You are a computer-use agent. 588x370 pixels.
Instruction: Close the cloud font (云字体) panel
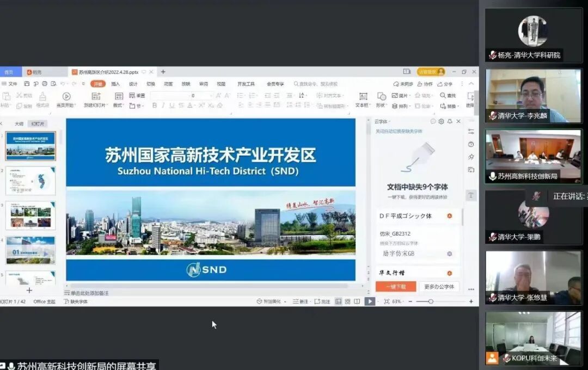click(x=458, y=121)
